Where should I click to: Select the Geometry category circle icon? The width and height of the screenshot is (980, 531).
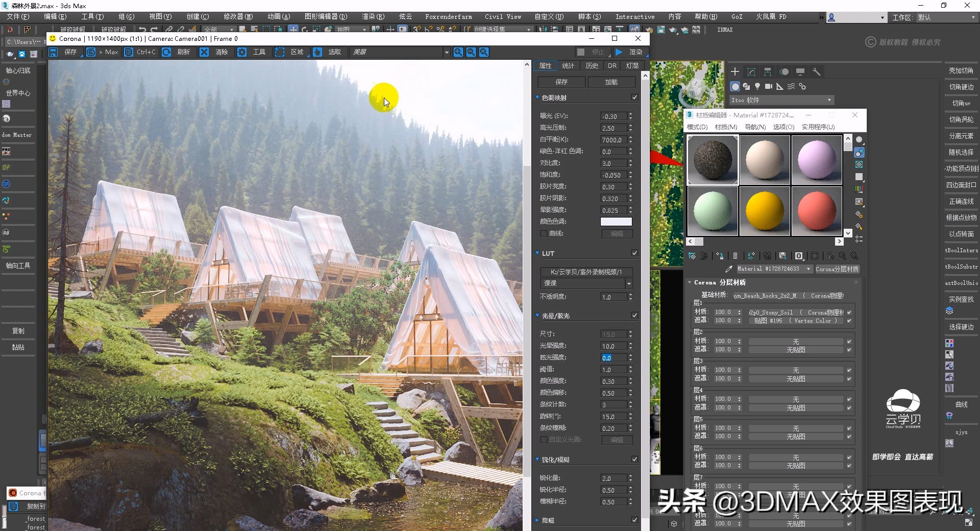735,86
